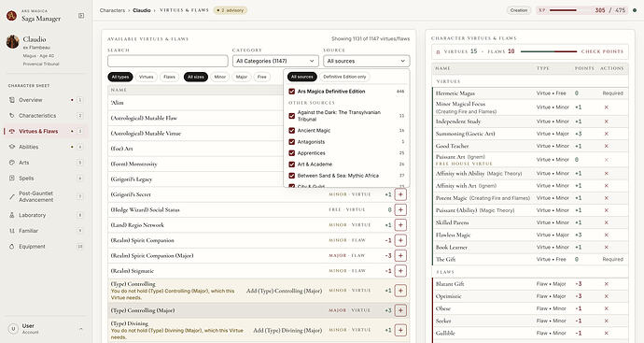Open the Spells section
644x343 pixels.
(45, 179)
